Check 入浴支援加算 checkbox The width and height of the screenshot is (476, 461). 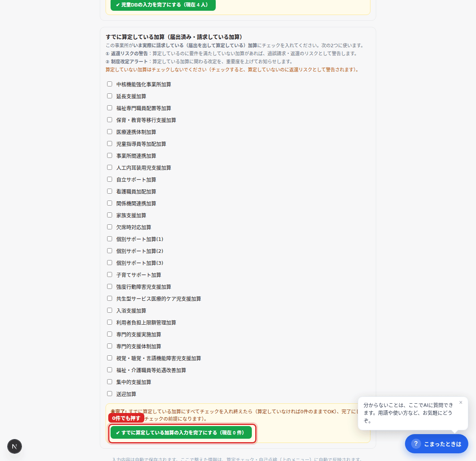click(x=109, y=310)
